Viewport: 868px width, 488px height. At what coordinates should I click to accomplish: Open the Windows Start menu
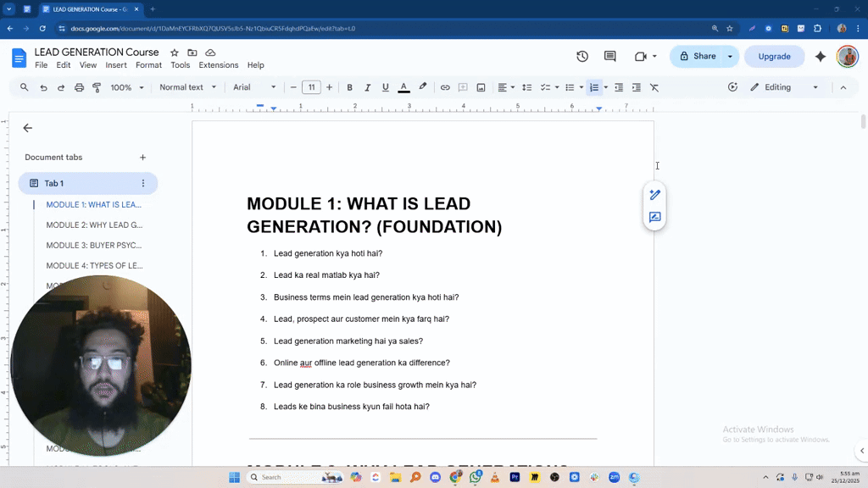234,477
